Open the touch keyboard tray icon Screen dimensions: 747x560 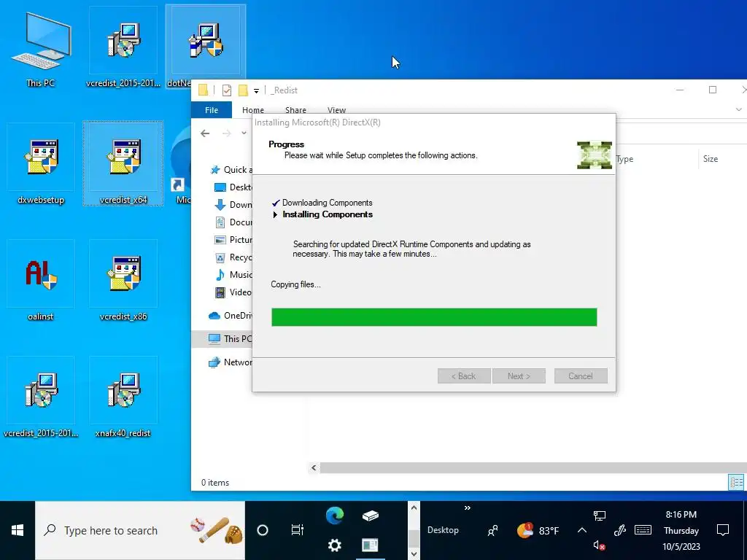[643, 531]
